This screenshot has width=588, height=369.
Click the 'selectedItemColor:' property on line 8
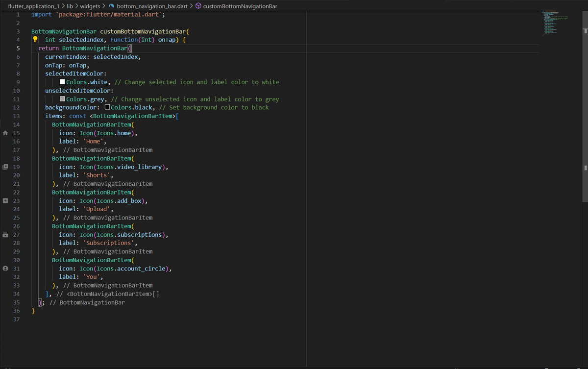pyautogui.click(x=76, y=74)
